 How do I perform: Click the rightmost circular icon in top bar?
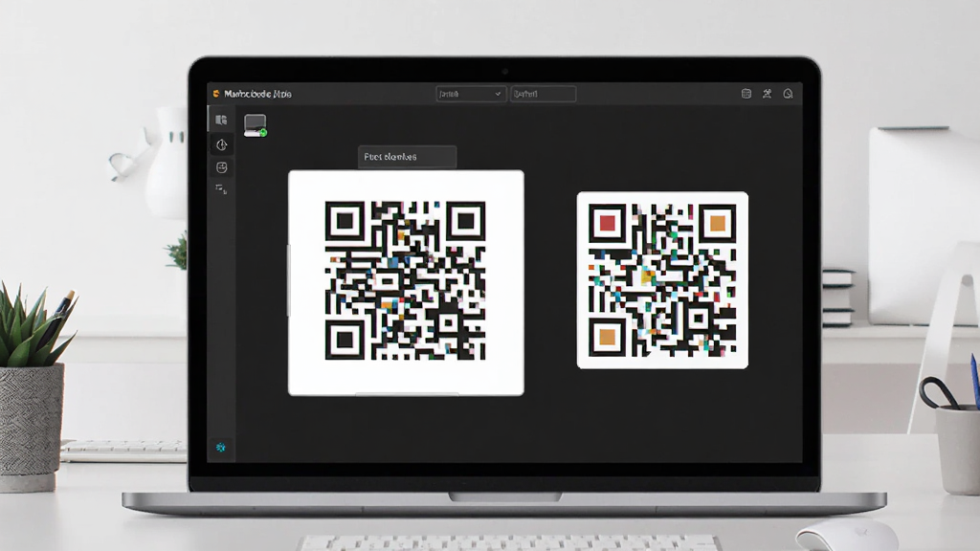pos(789,94)
